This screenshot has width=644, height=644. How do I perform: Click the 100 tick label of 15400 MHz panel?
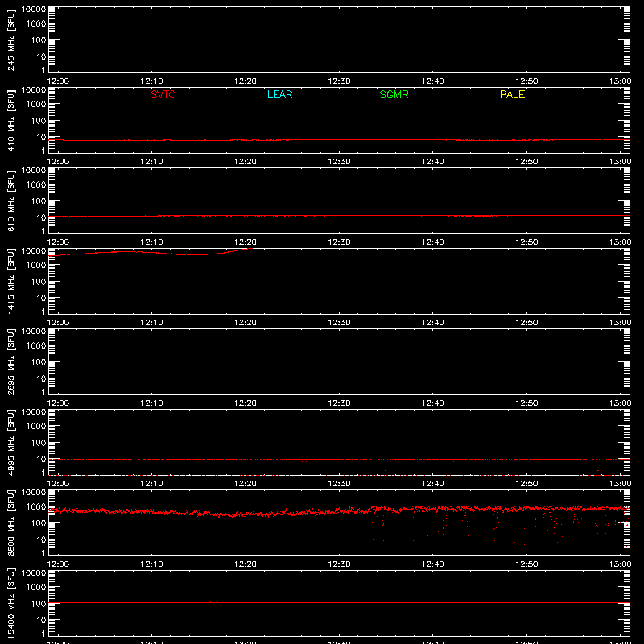coord(39,604)
